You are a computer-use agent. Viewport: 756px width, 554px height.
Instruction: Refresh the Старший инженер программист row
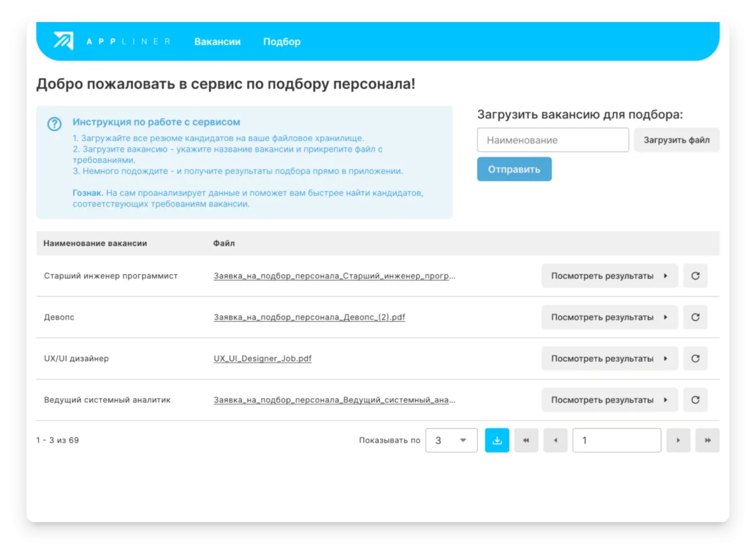pyautogui.click(x=695, y=276)
